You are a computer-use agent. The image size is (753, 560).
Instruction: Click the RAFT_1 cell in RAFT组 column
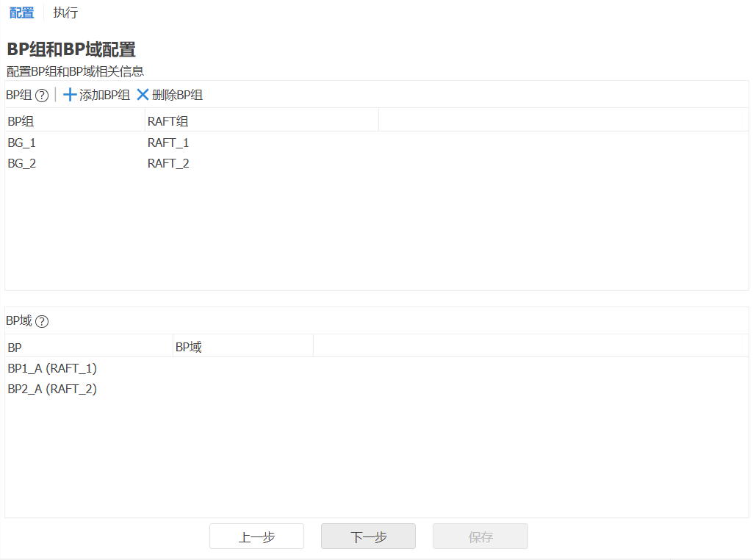point(168,143)
